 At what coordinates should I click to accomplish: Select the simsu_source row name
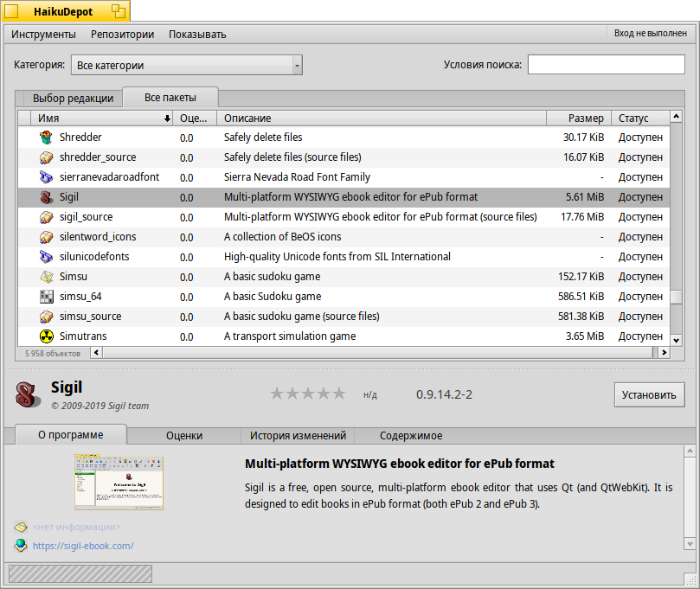point(91,317)
